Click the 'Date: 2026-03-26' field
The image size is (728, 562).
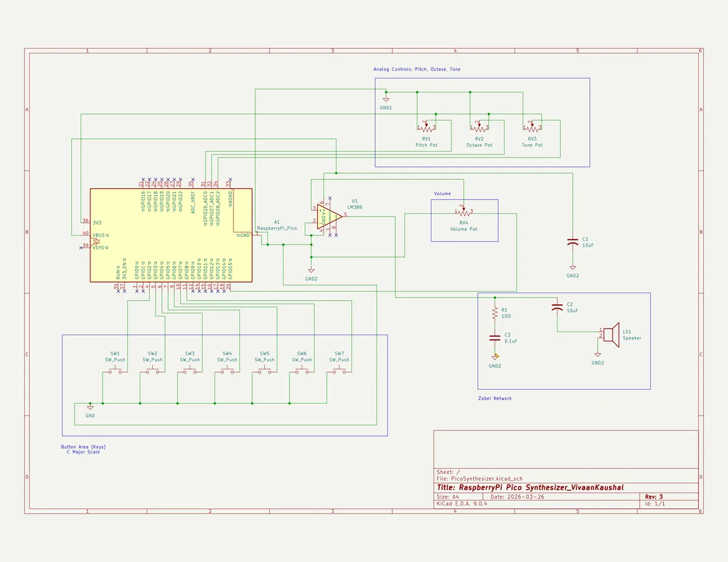[517, 497]
